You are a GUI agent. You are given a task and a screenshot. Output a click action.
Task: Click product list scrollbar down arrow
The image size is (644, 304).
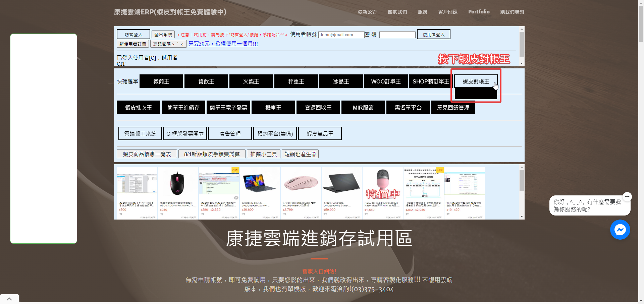click(522, 217)
